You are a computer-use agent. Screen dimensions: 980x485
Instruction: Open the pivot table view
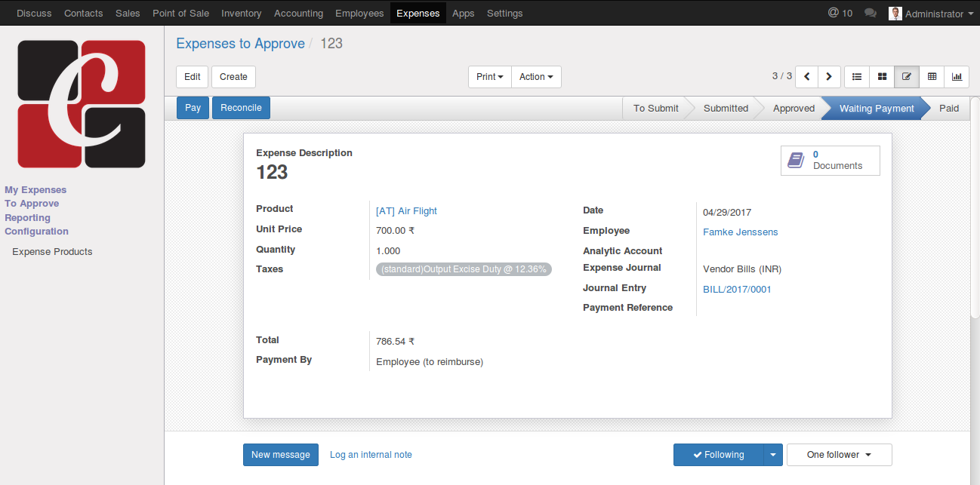[932, 77]
